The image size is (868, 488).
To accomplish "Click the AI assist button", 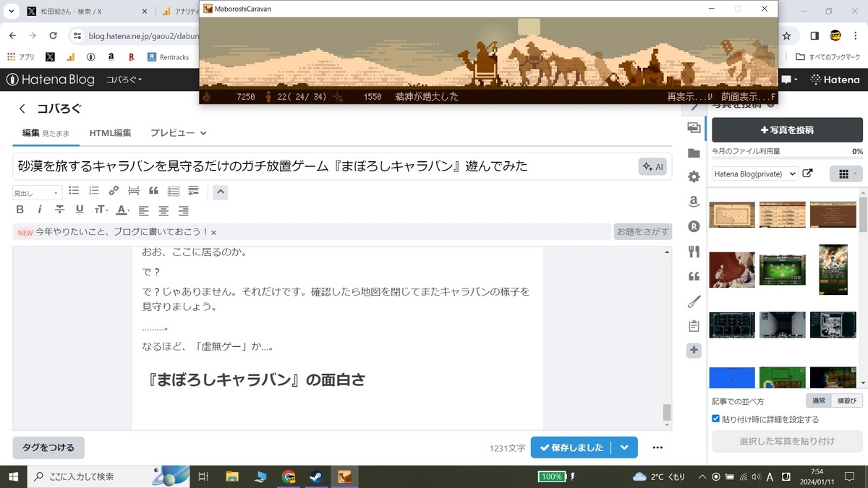I will point(652,166).
